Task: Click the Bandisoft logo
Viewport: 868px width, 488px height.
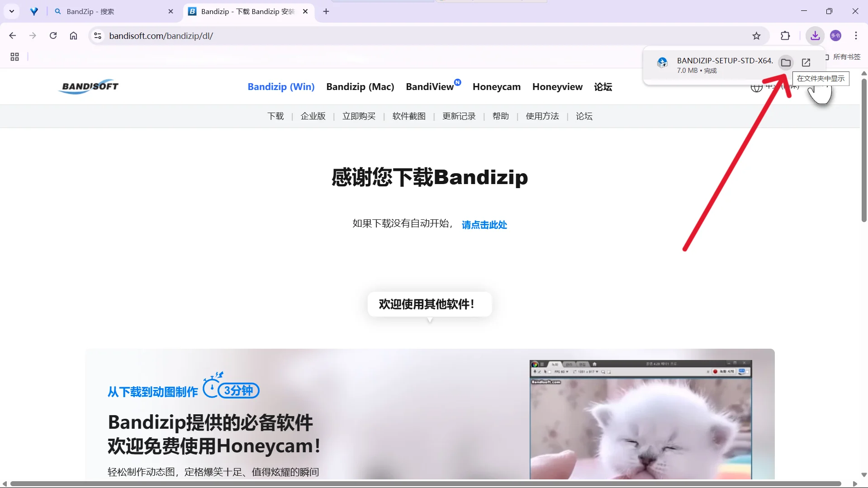Action: (x=88, y=86)
